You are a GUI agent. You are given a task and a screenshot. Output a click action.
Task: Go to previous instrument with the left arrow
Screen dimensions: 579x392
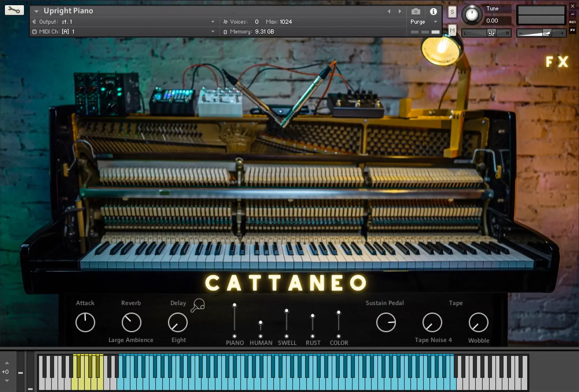(x=389, y=11)
